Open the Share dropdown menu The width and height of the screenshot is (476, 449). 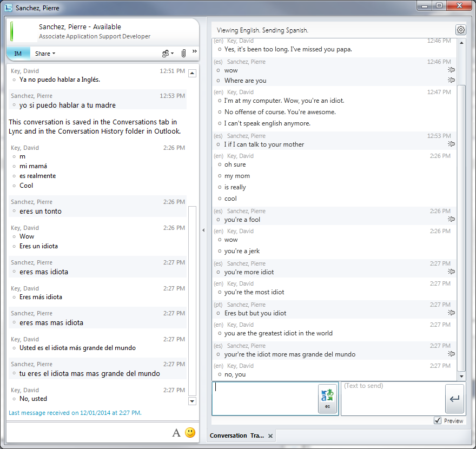click(x=45, y=54)
